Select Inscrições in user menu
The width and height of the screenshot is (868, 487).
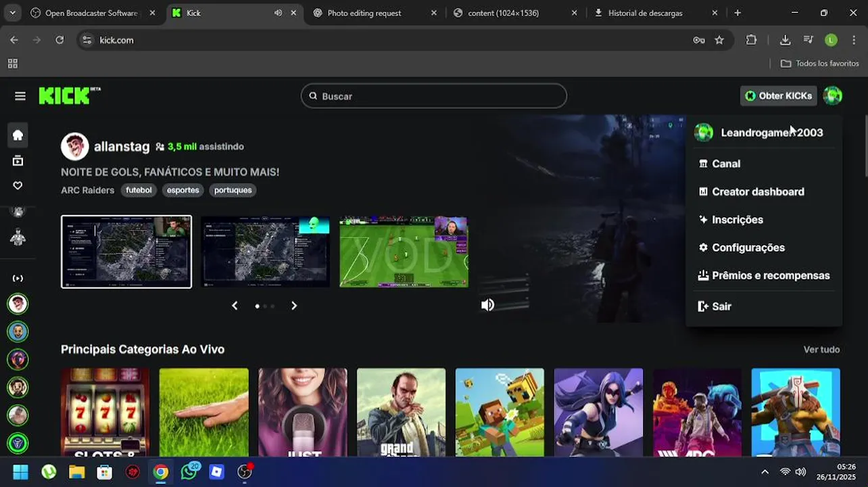click(764, 220)
